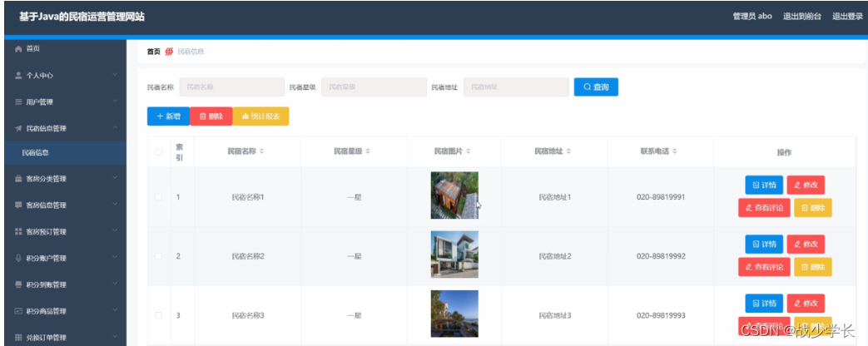Focus the 民宿星级 search input
The width and height of the screenshot is (868, 346).
pos(374,86)
